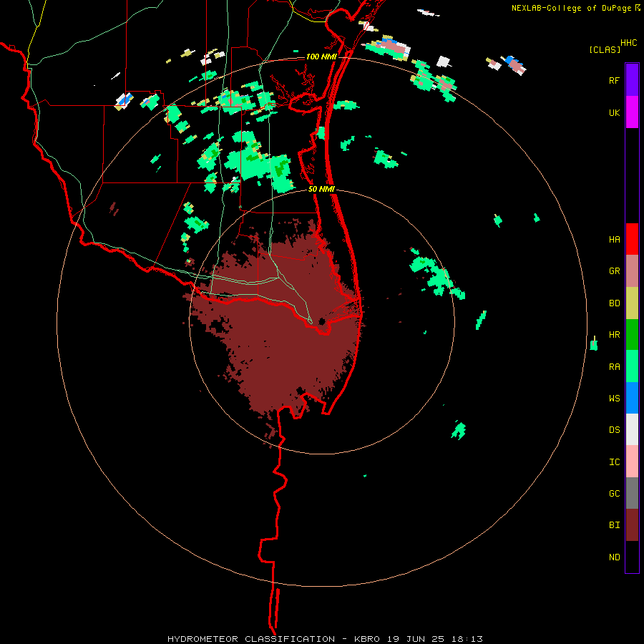Image resolution: width=644 pixels, height=644 pixels.
Task: Click the HA legend label
Action: 614,240
